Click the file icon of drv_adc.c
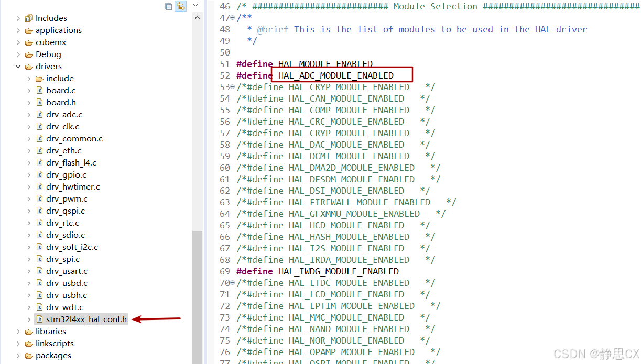The image size is (641, 364). coord(39,115)
